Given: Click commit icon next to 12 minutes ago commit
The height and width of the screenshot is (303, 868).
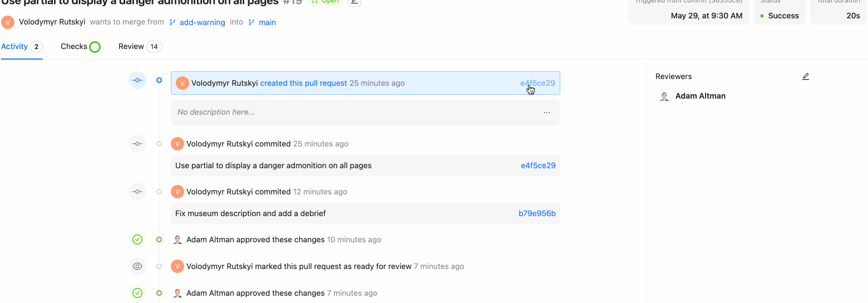Looking at the screenshot, I should click(137, 192).
